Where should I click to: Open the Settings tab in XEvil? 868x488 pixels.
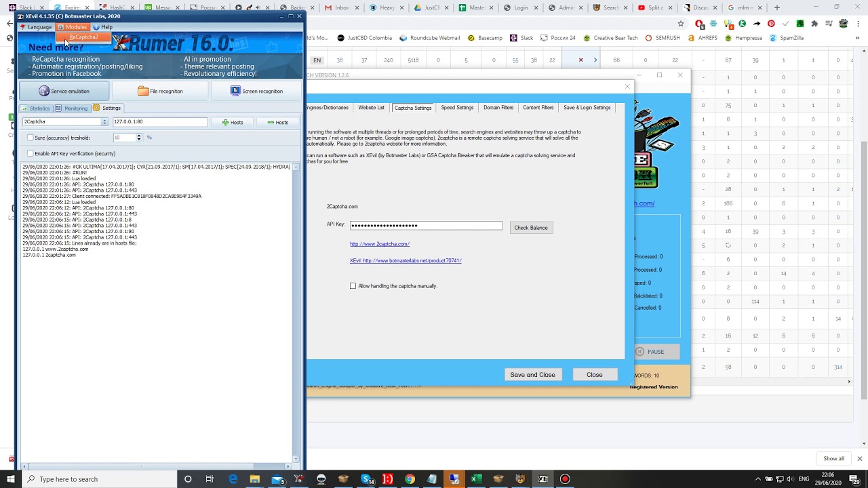[107, 108]
